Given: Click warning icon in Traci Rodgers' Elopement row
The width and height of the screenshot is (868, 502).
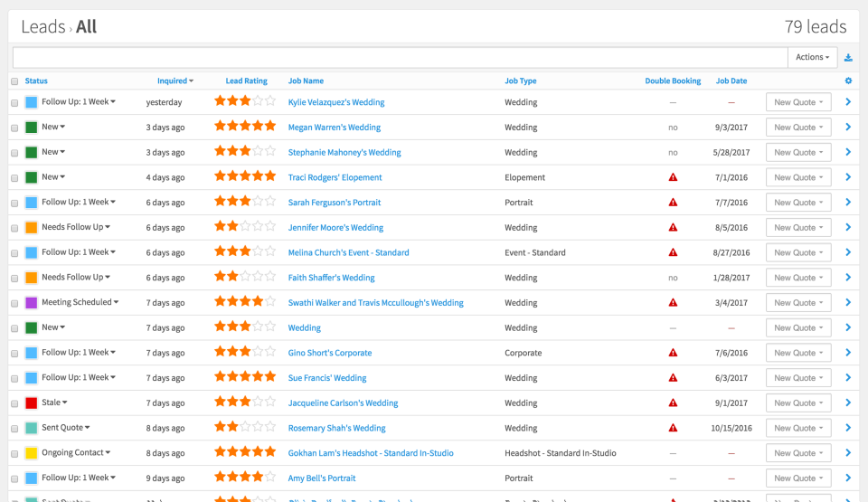Looking at the screenshot, I should pos(673,178).
